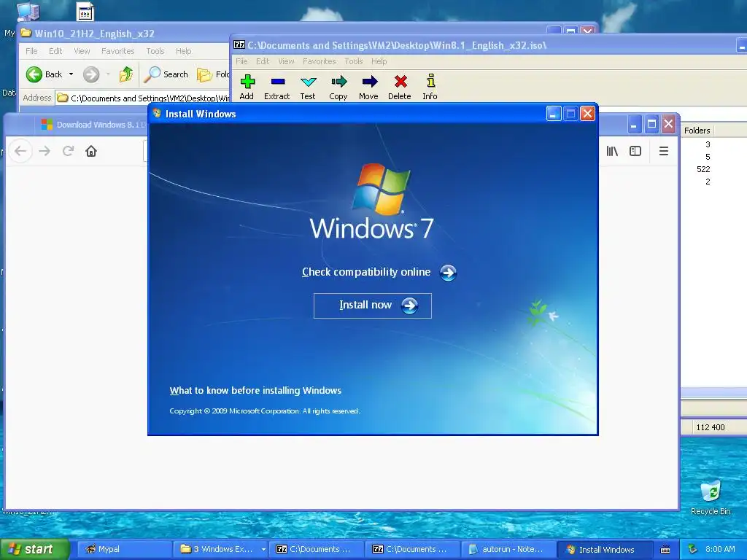Click the system tray icon beside the clock
This screenshot has height=560, width=747.
pos(693,550)
